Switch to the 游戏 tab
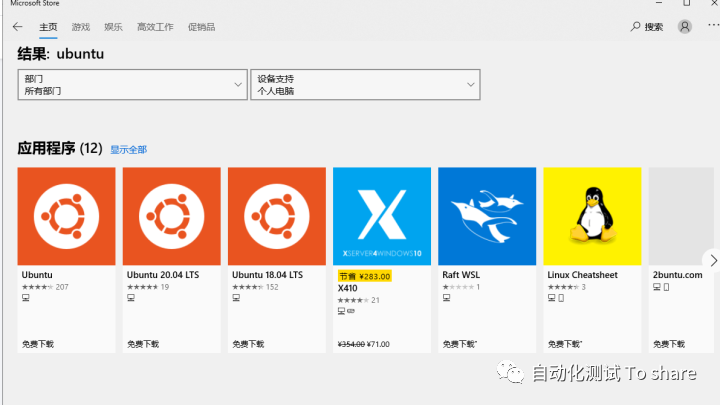The width and height of the screenshot is (720, 405). [x=81, y=27]
